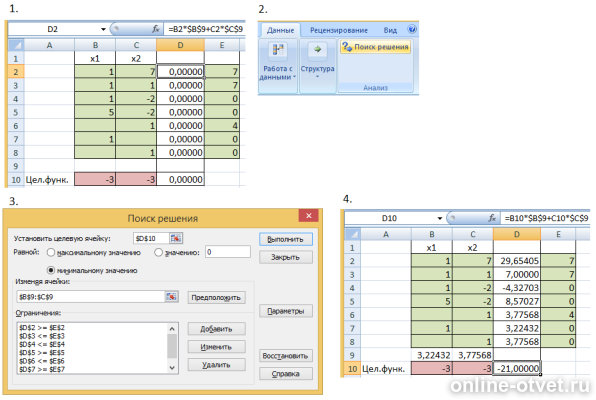Image resolution: width=596 pixels, height=400 pixels.
Task: Expand Структура dropdown arrow
Action: pos(317,77)
